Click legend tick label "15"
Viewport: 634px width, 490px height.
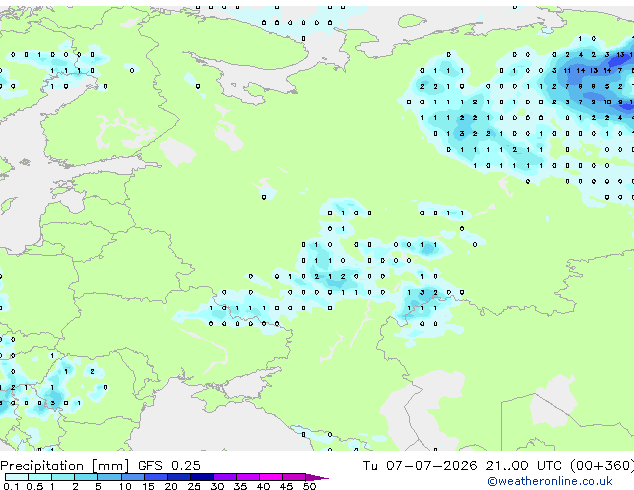[x=148, y=486]
